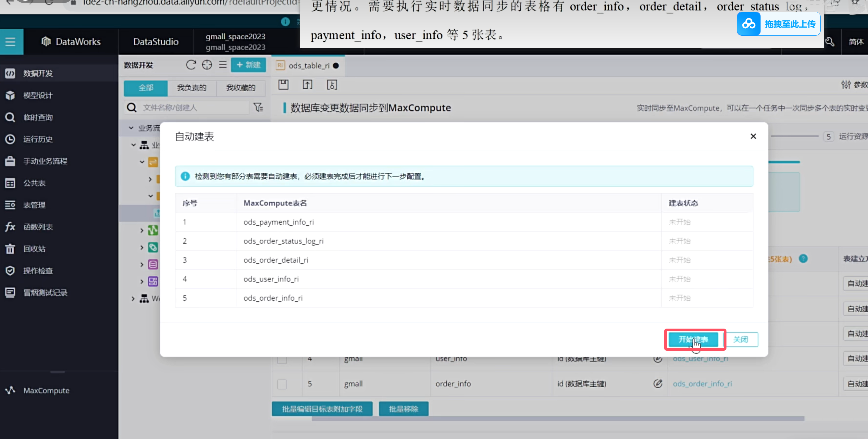Expand the bottom Workflow tree node
This screenshot has height=439, width=868.
point(133,298)
